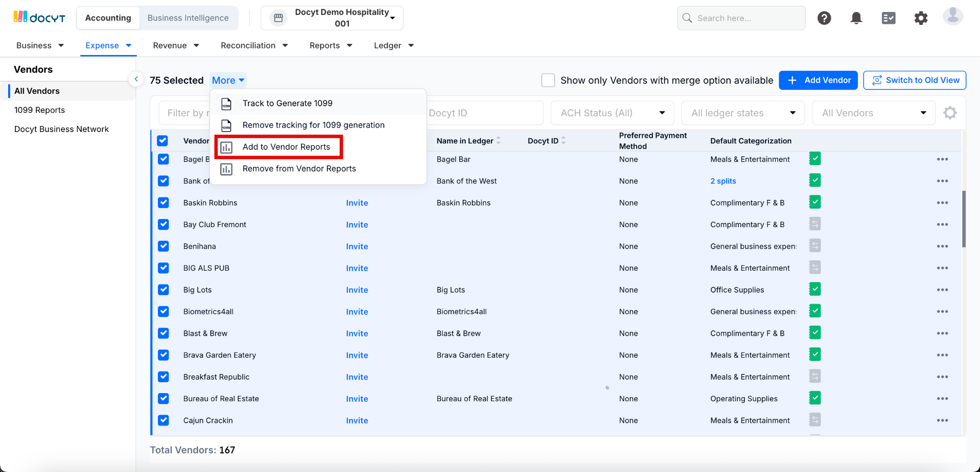Uncheck the select-all vendors checkbox
The image size is (980, 472).
tap(163, 141)
